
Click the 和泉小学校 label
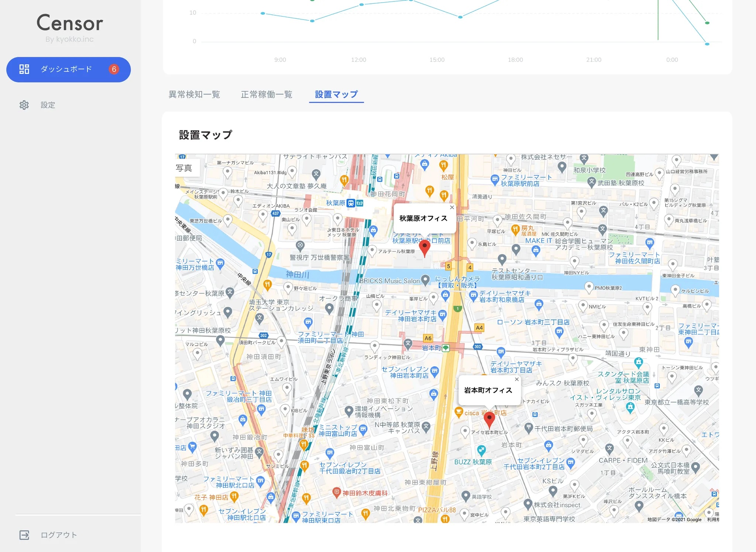click(x=589, y=170)
